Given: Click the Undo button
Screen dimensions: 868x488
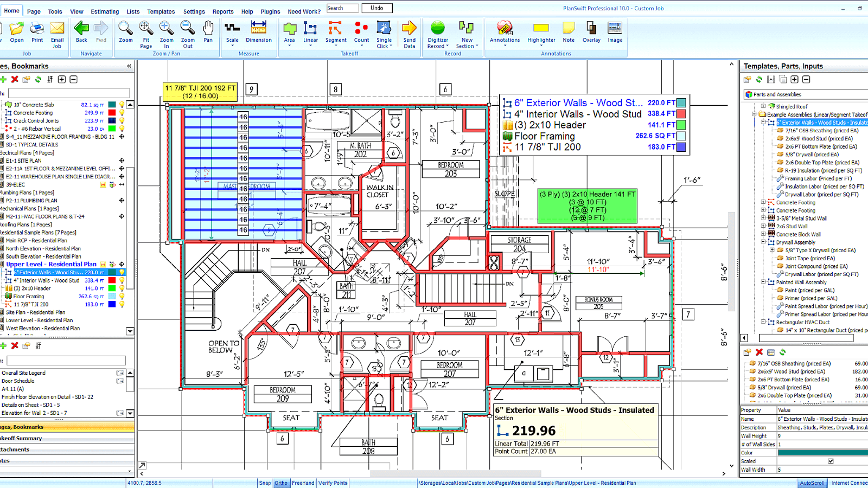Looking at the screenshot, I should [376, 8].
